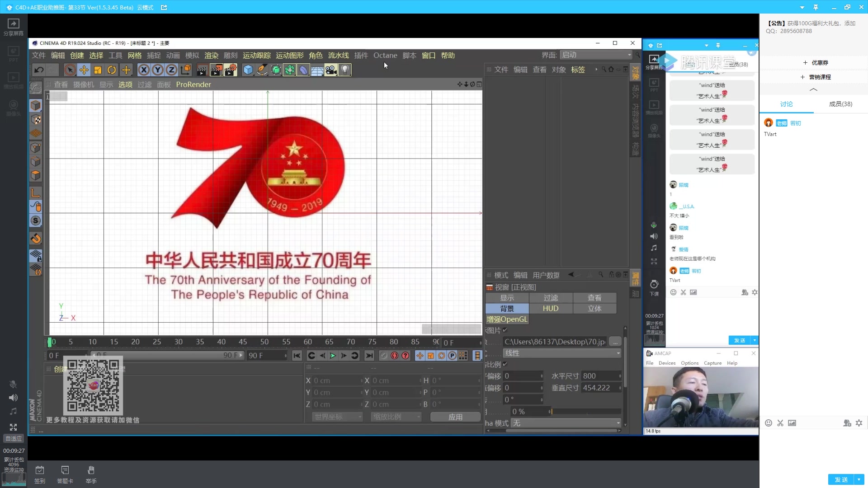Expand the 营销课程 plus entry
The image size is (868, 488).
tap(816, 77)
